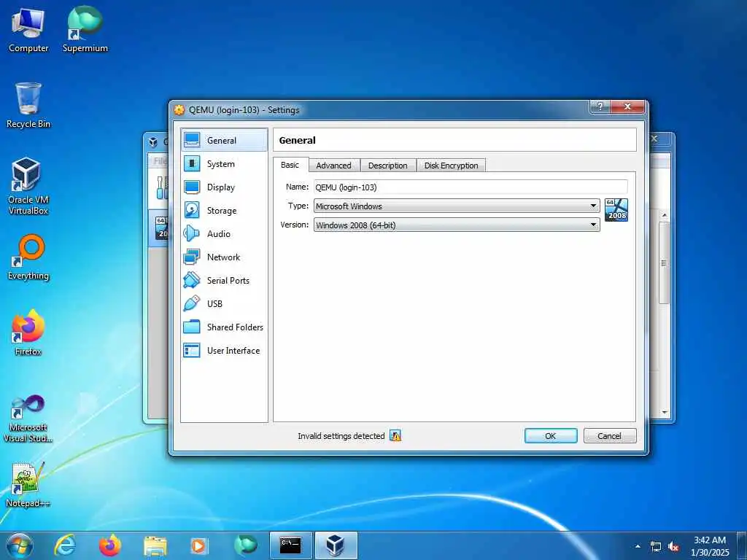Image resolution: width=747 pixels, height=560 pixels.
Task: Open Supermium from the taskbar
Action: (x=246, y=545)
